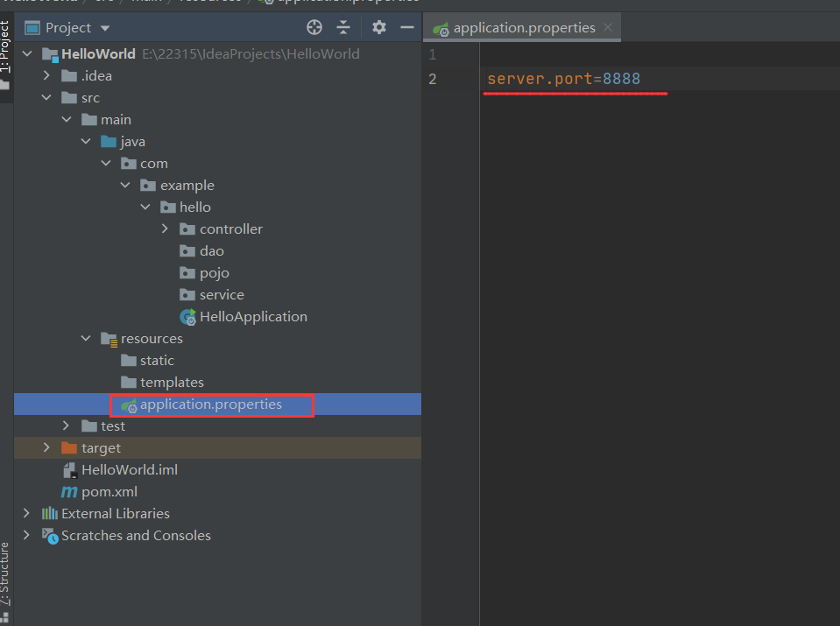Select the dao package row

(217, 251)
